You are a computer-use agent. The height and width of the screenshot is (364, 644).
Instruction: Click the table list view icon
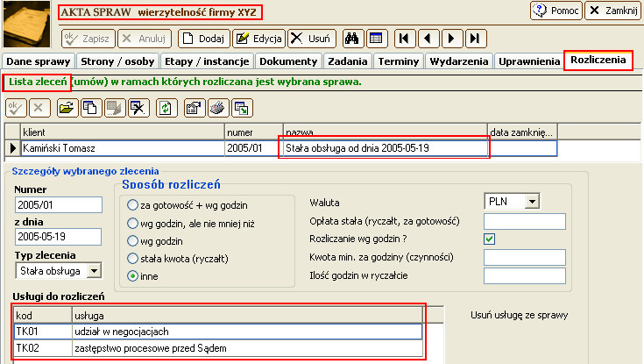coord(376,39)
